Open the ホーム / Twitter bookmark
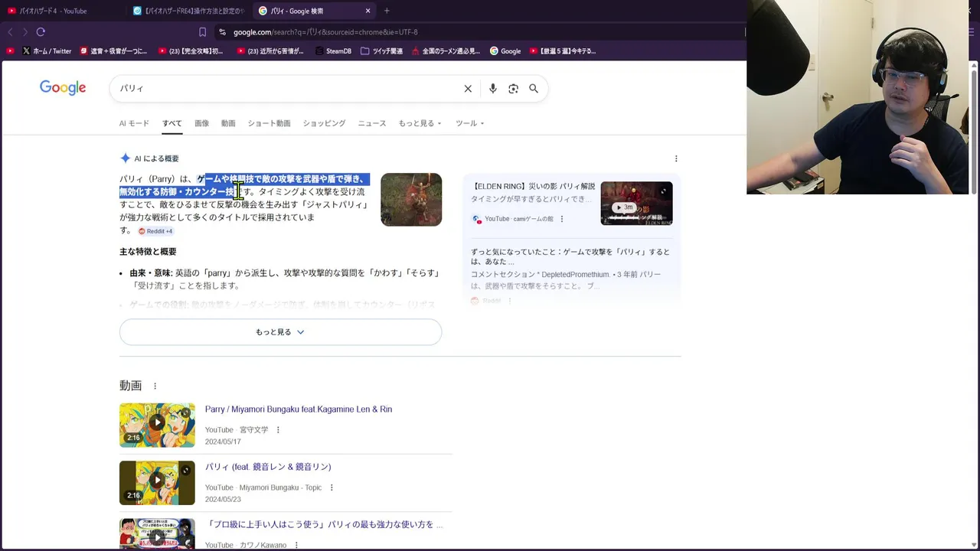 point(47,51)
